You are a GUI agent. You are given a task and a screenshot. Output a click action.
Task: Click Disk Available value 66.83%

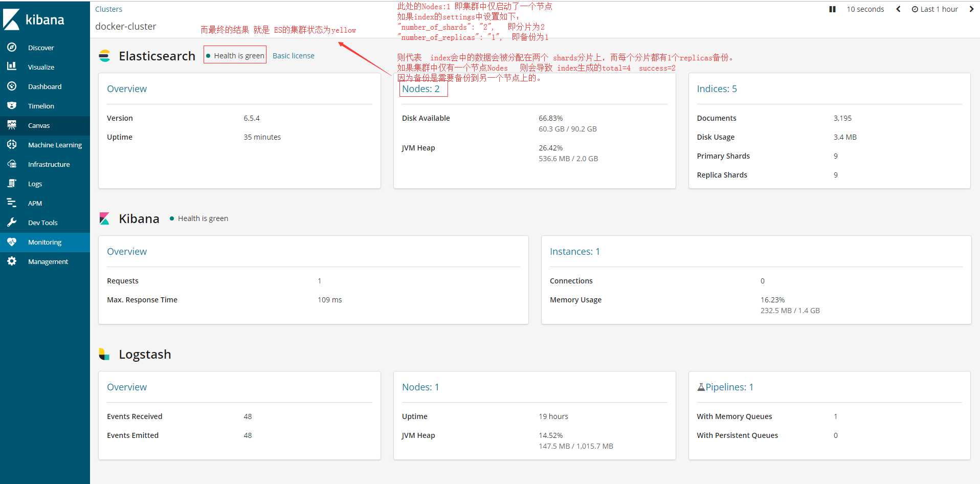click(550, 118)
